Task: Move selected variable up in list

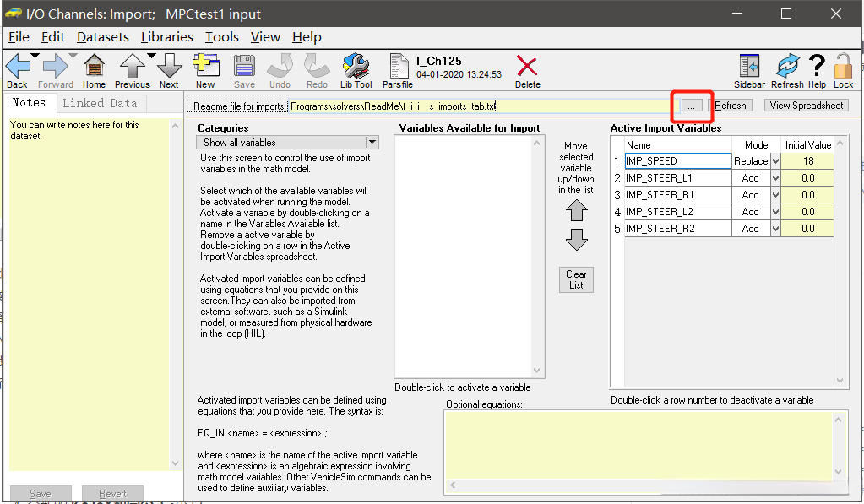Action: click(x=576, y=210)
